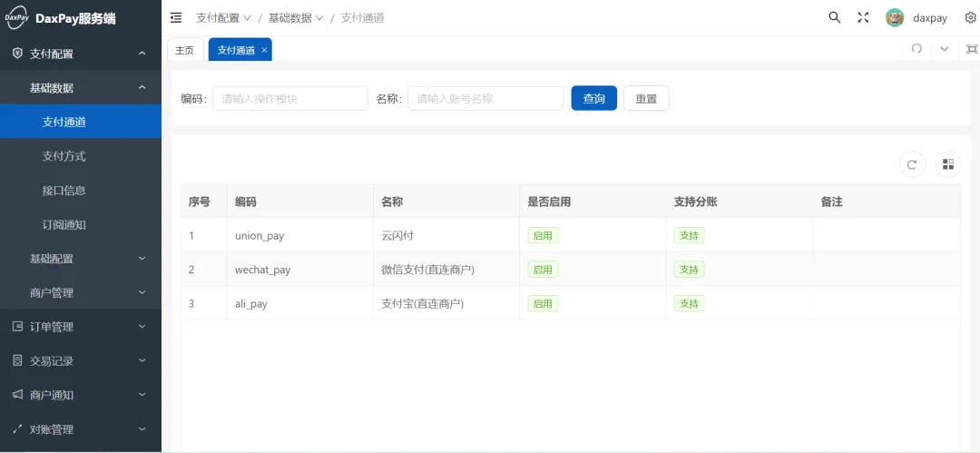980x453 pixels.
Task: Expand the 基础配置 submenu
Action: pos(142,259)
